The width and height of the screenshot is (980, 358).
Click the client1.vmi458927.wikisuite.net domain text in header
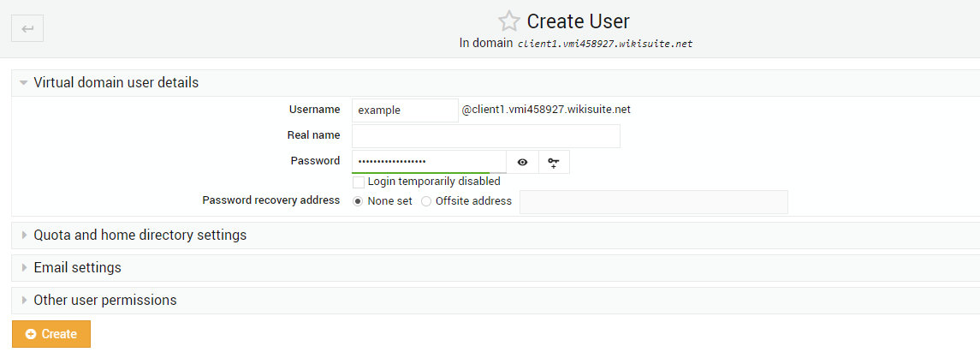pos(606,45)
